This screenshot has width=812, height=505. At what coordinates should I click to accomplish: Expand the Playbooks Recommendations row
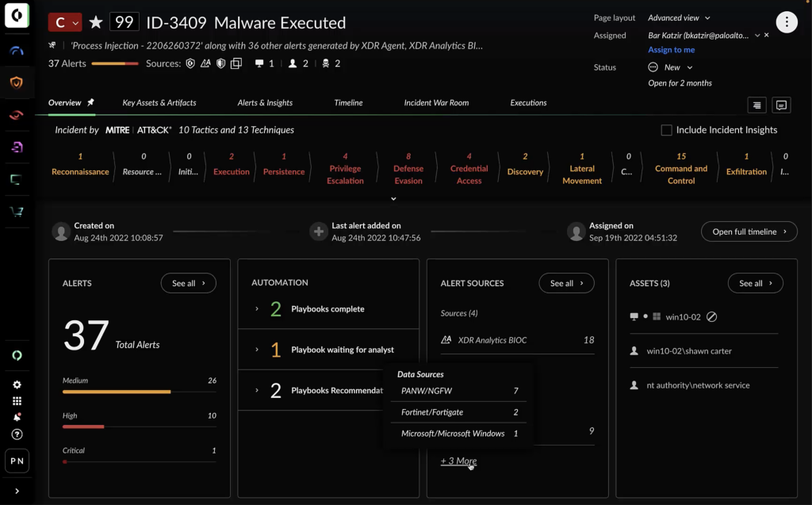256,390
